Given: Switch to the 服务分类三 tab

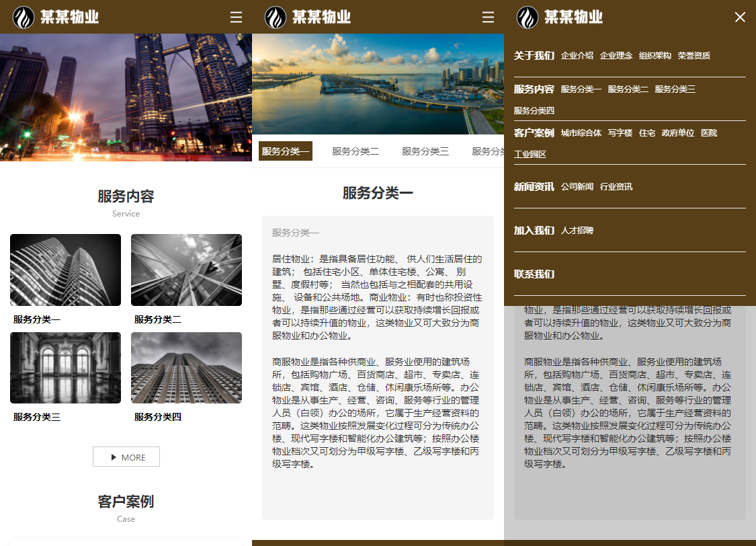Looking at the screenshot, I should (x=425, y=151).
